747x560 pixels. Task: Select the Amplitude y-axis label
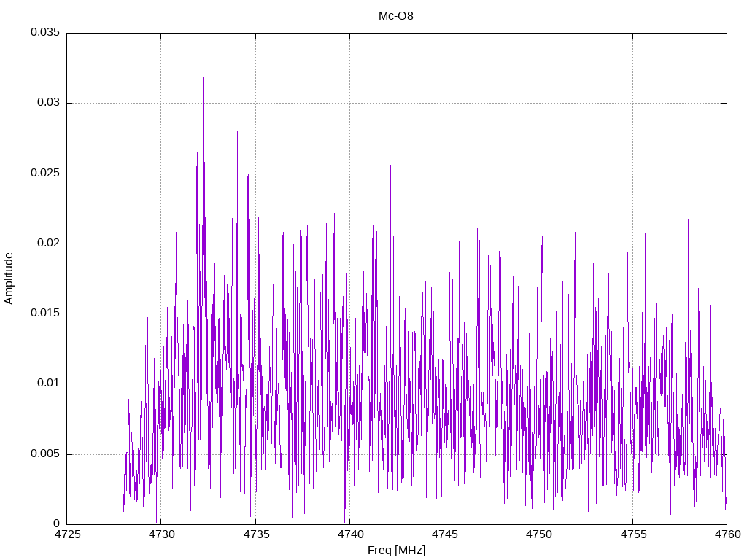[x=9, y=279]
